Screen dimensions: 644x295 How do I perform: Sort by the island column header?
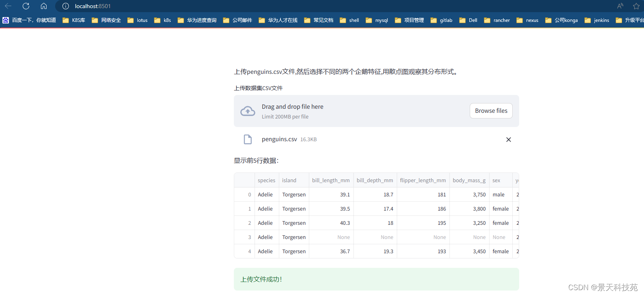point(294,180)
